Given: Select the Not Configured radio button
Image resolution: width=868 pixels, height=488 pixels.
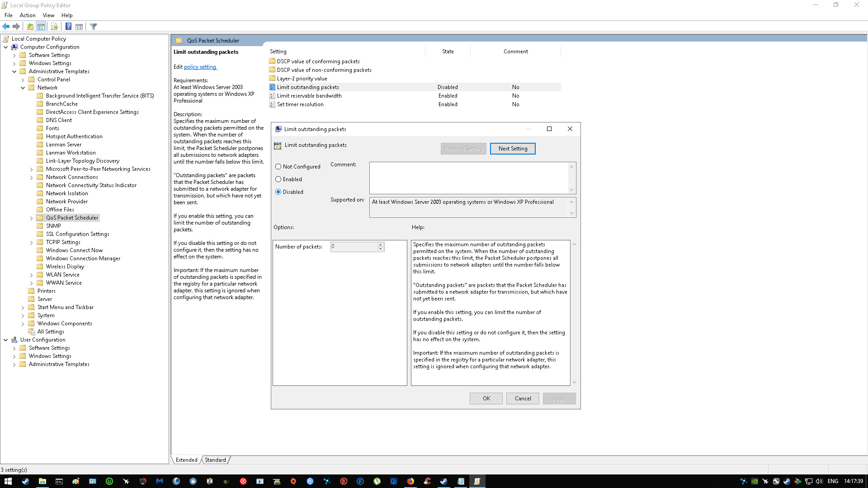Looking at the screenshot, I should point(278,166).
